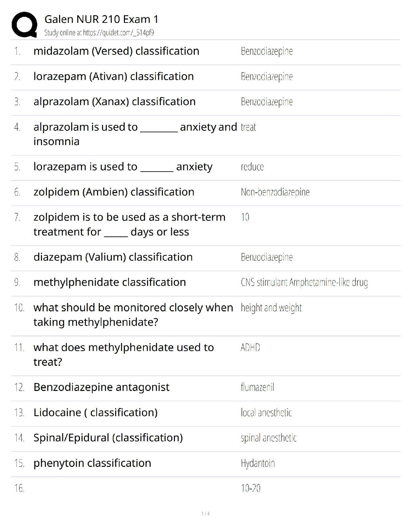
Task: Select the Non-benzodiazepine answer for zolpidem
Action: tap(275, 192)
